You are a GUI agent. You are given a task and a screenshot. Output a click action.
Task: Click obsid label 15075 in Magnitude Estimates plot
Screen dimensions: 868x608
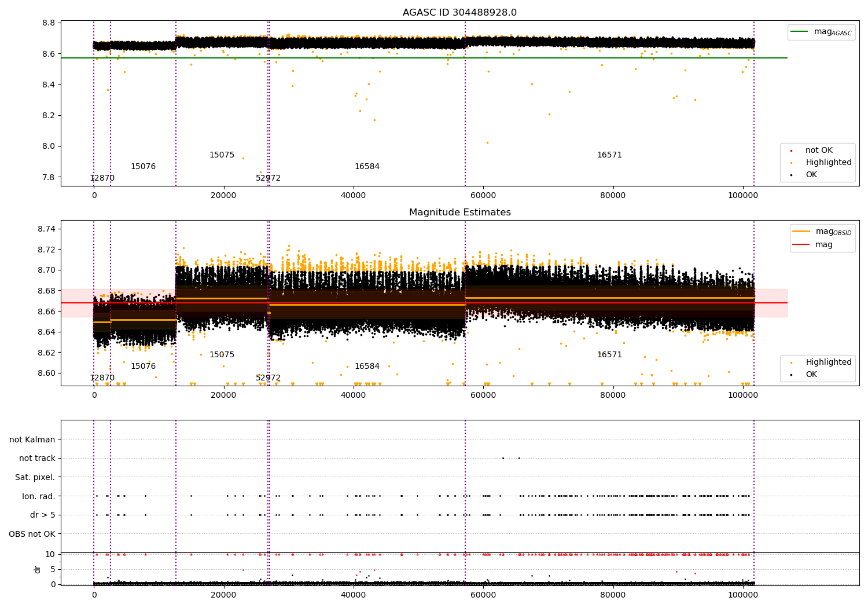point(222,354)
